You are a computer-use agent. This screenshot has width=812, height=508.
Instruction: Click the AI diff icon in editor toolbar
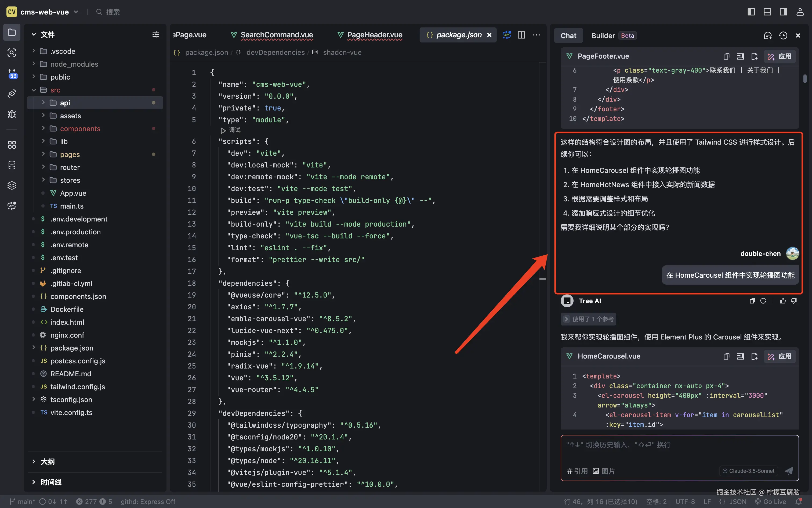[x=507, y=35]
